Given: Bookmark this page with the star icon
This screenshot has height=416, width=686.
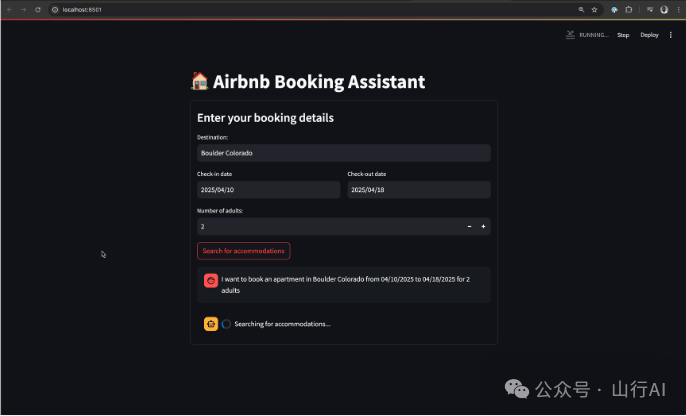Looking at the screenshot, I should click(x=595, y=9).
